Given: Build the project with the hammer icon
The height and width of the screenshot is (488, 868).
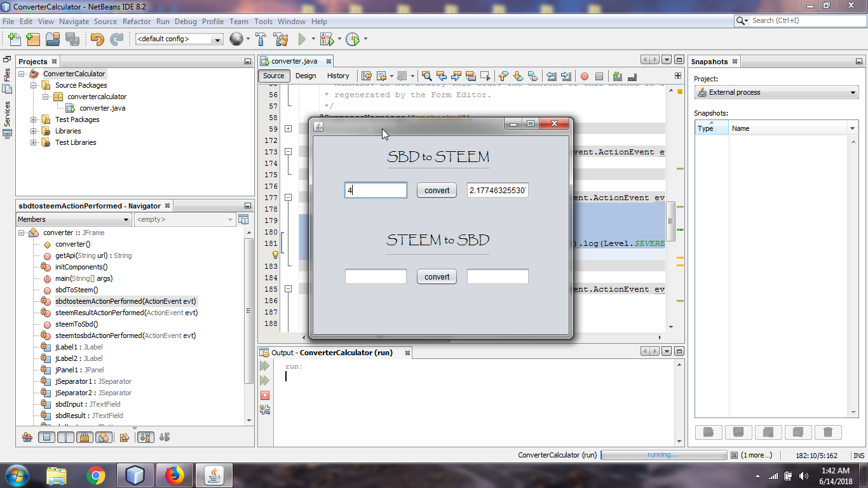Looking at the screenshot, I should pyautogui.click(x=261, y=39).
